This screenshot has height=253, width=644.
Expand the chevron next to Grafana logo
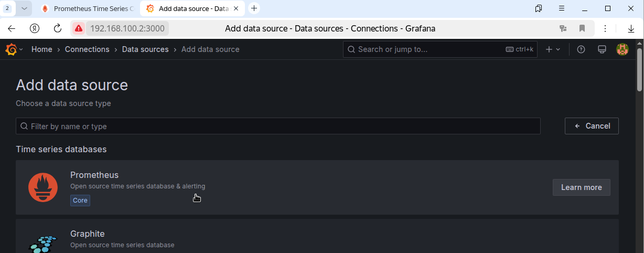21,49
